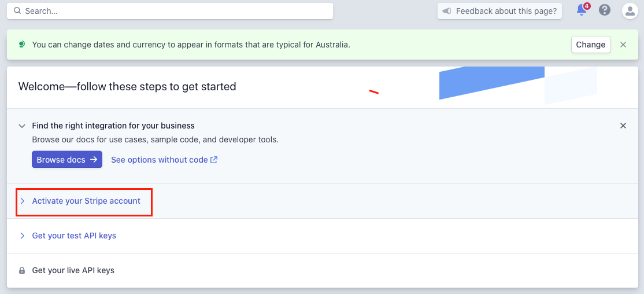Click the lock icon beside live API keys

click(22, 271)
